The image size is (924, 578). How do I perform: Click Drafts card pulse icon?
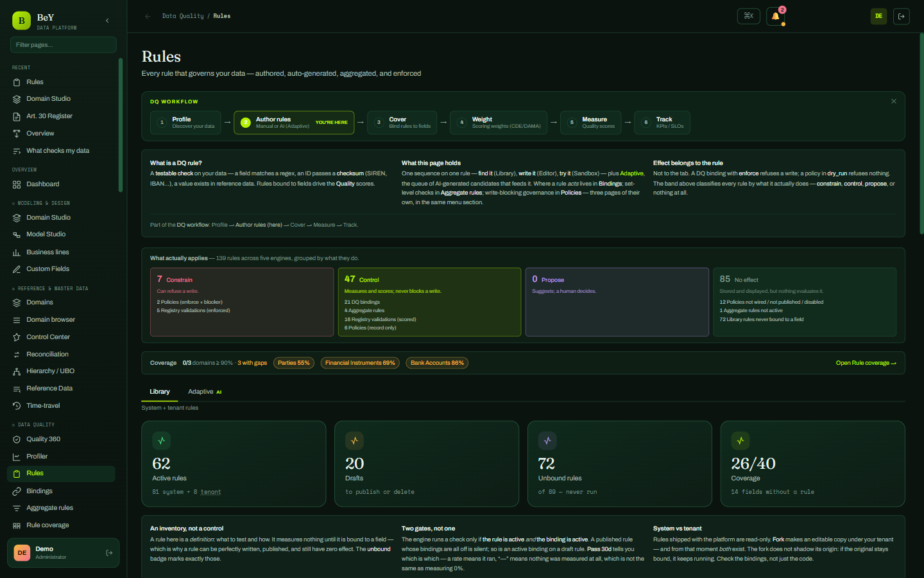click(354, 441)
